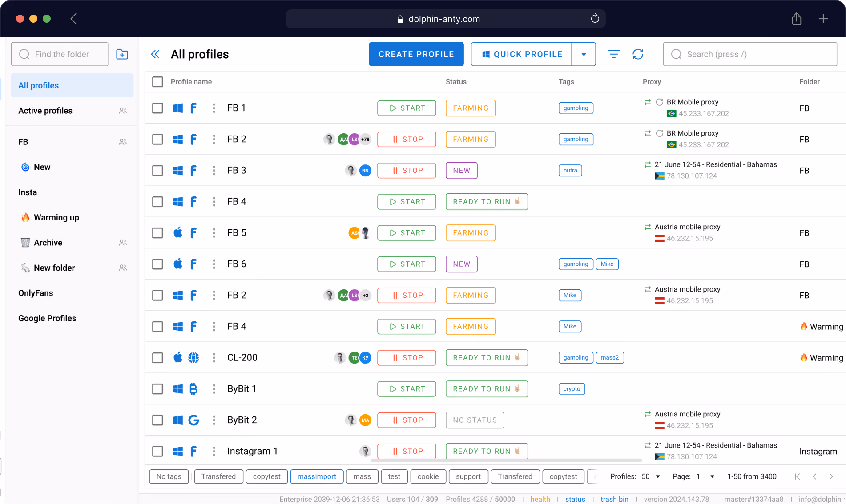
Task: Jump to first page arrow
Action: pos(798,476)
